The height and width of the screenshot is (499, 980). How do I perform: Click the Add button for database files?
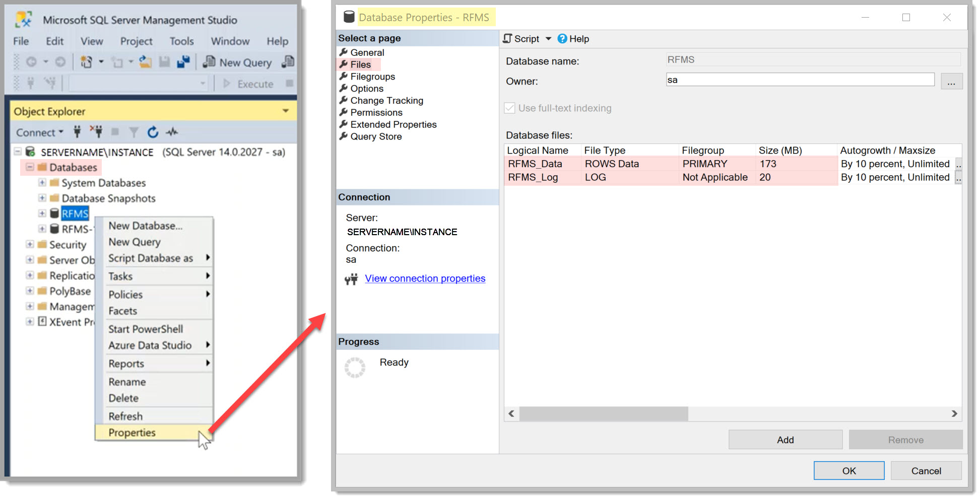(786, 440)
